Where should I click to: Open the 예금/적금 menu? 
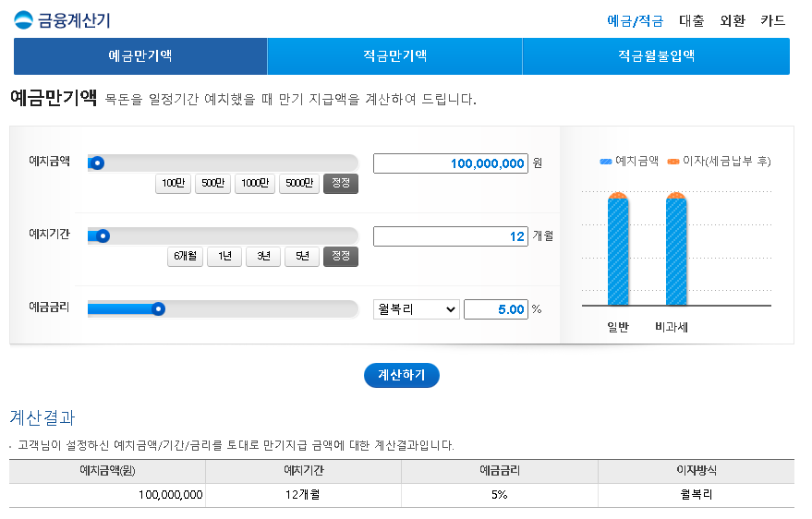tap(635, 20)
